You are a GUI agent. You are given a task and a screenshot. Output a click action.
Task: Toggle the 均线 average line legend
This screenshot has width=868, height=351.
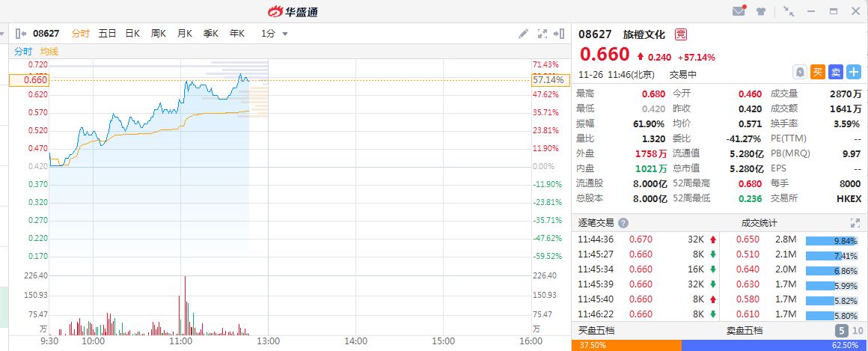[x=49, y=52]
